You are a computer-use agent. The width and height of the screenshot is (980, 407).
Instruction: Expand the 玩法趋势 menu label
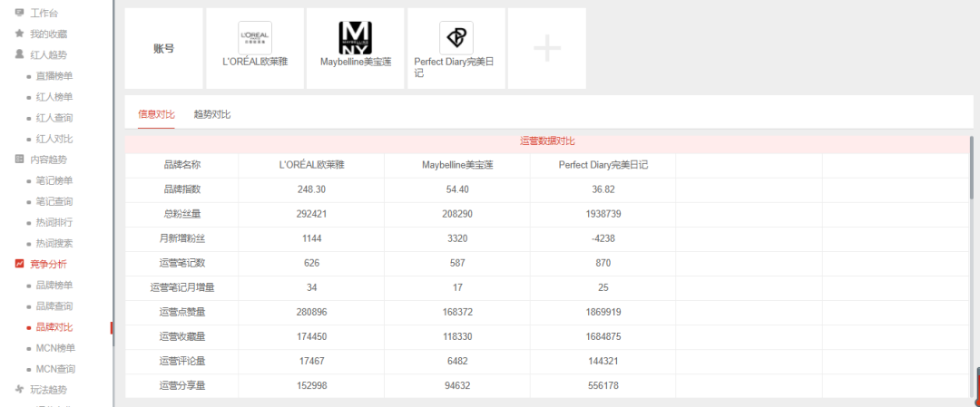coord(49,390)
